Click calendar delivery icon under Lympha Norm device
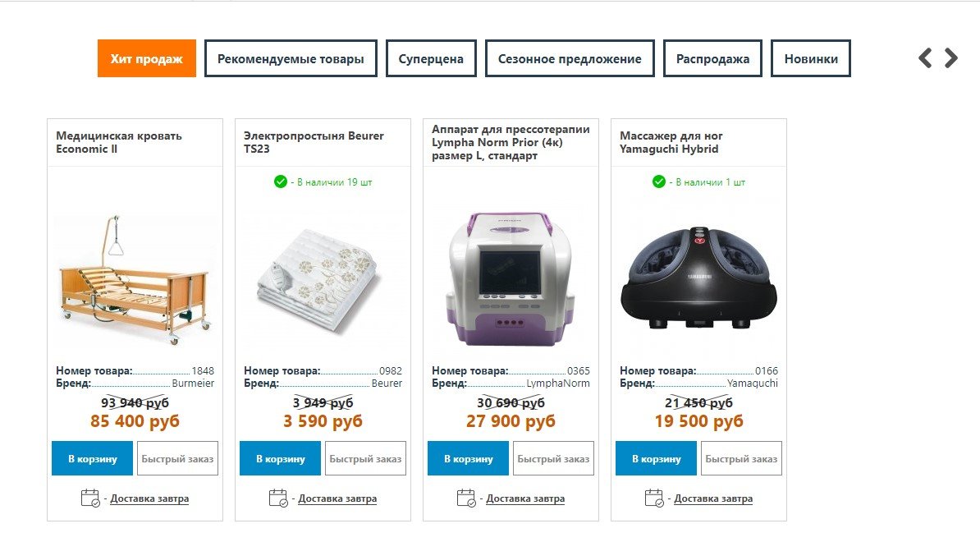Screen dimensions: 980x542 466,498
